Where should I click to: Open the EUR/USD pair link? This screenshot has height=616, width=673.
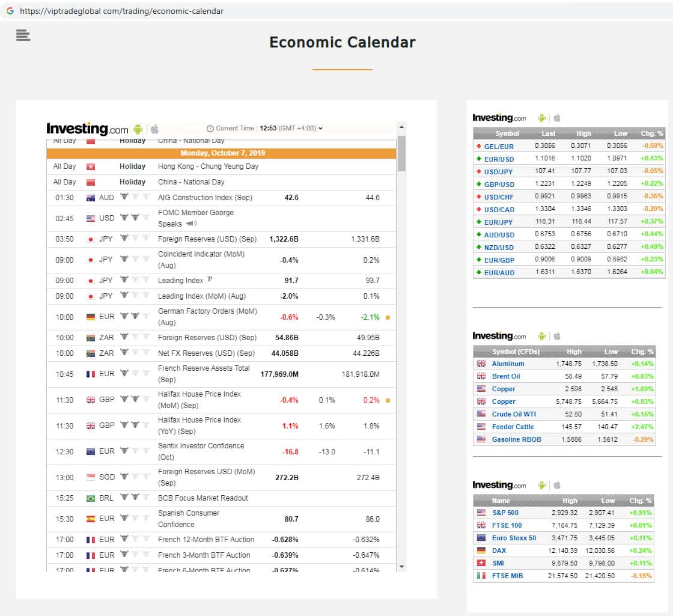pyautogui.click(x=499, y=159)
